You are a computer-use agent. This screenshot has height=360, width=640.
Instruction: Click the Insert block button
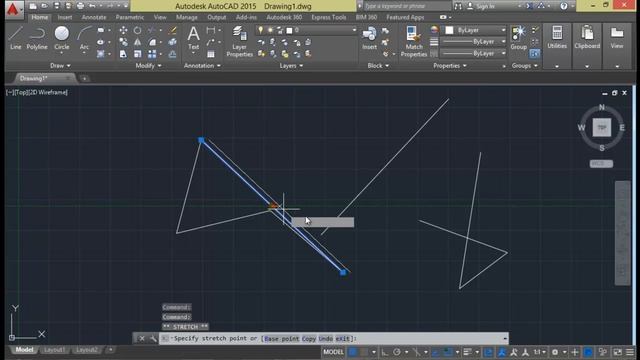click(x=369, y=38)
